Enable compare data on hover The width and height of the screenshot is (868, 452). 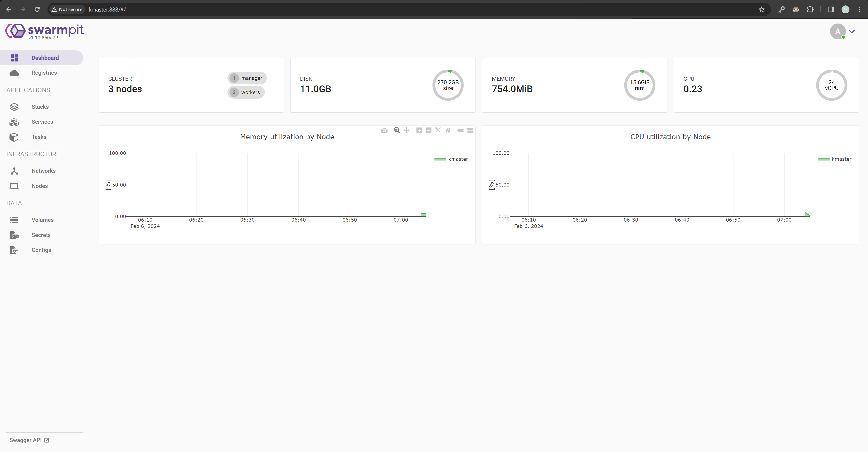pyautogui.click(x=470, y=130)
